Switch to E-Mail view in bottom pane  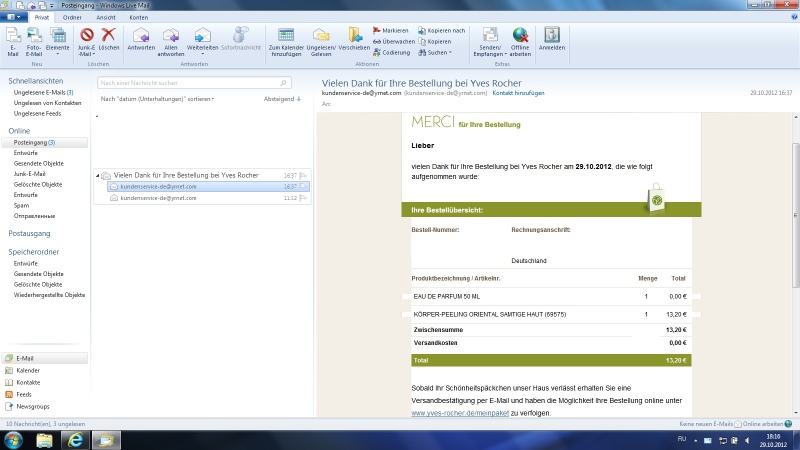tap(44, 358)
